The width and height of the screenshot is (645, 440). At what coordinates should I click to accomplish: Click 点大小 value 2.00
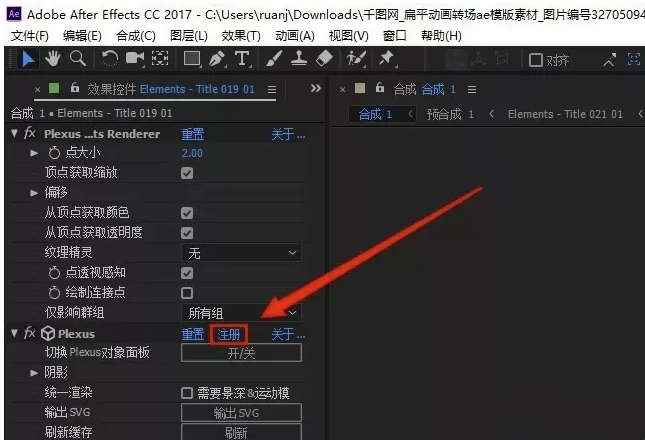(x=192, y=153)
